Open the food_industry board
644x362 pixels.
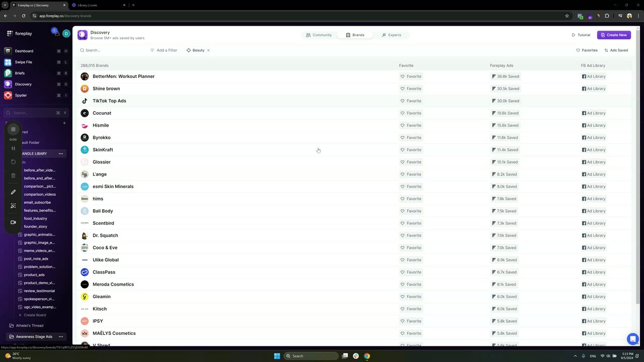pos(35,219)
